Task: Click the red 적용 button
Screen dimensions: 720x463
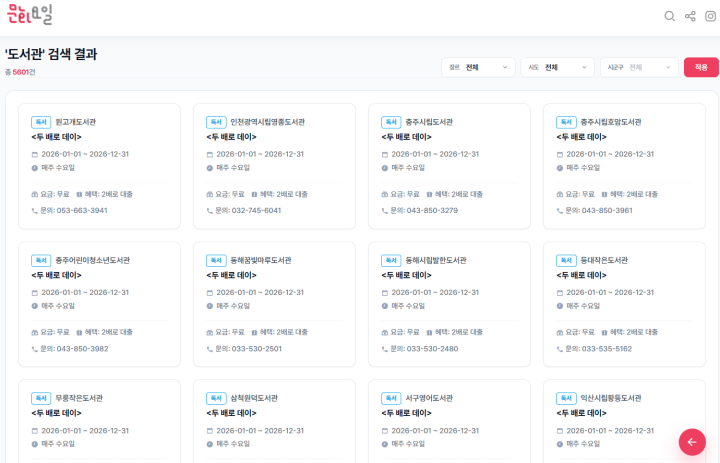Action: click(x=701, y=68)
